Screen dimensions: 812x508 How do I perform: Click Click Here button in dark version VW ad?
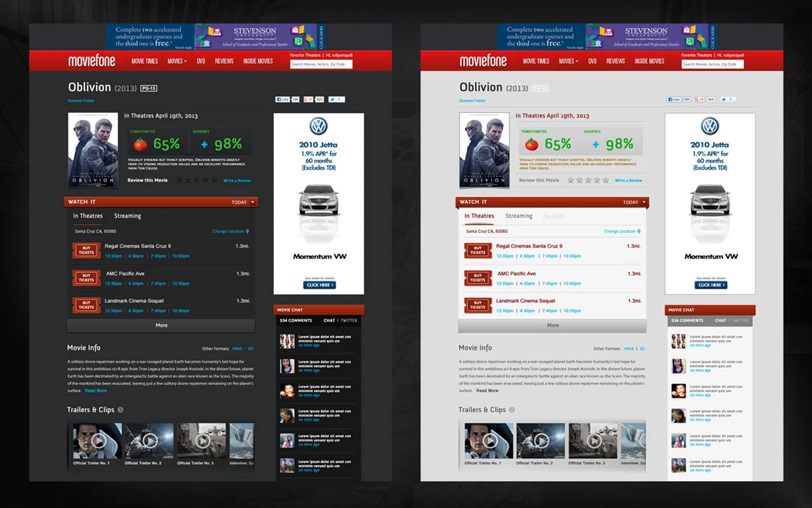coord(319,285)
